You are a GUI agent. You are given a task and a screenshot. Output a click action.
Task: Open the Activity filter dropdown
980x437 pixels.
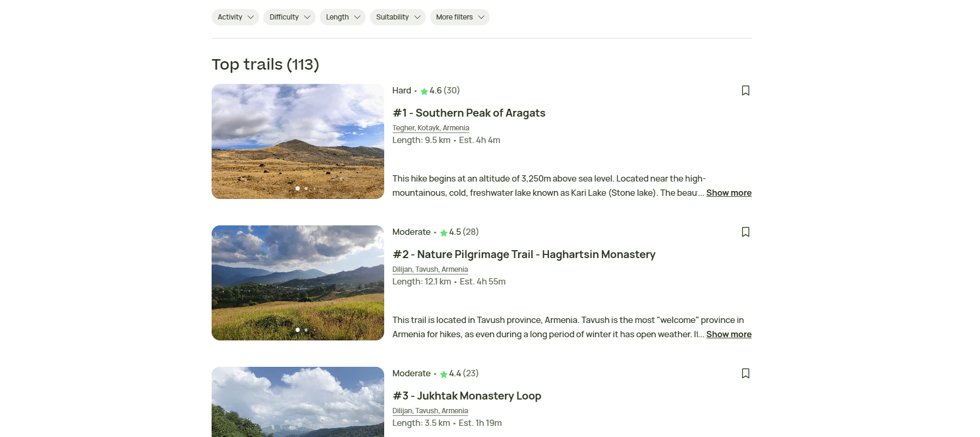(235, 17)
